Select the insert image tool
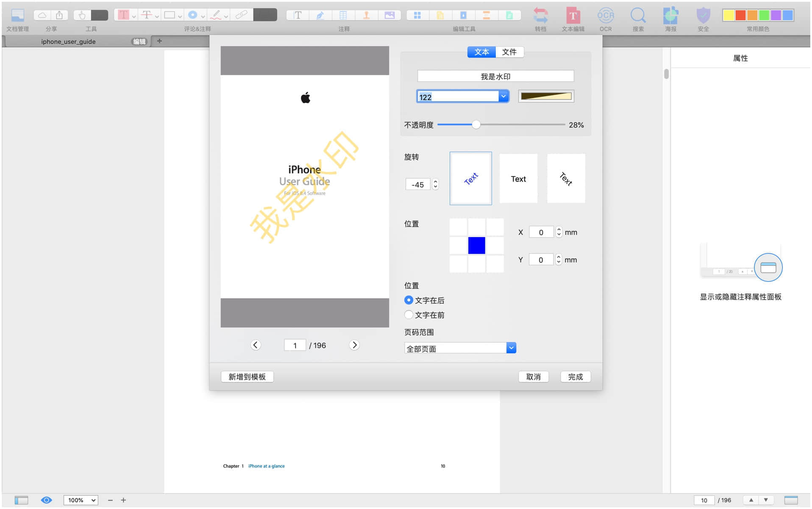812x509 pixels. click(389, 15)
